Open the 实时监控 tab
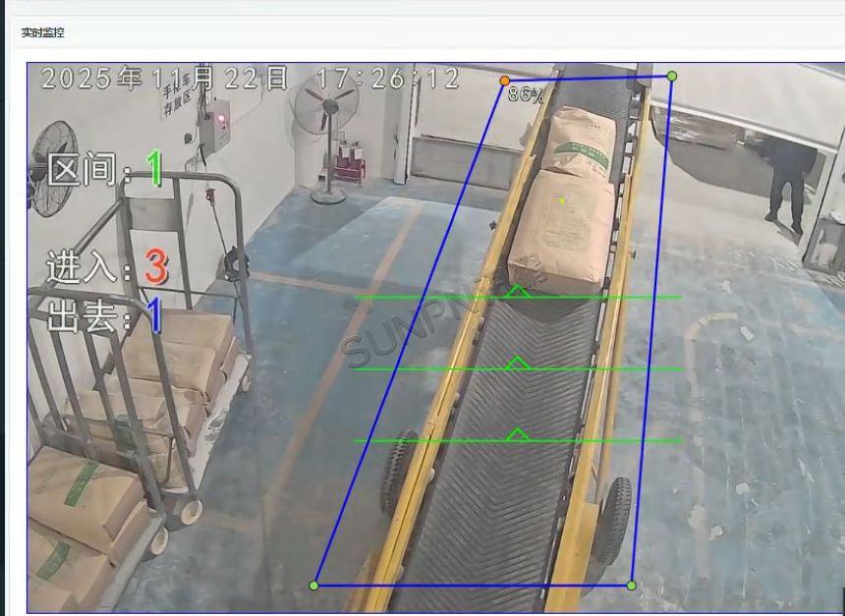 tap(43, 33)
